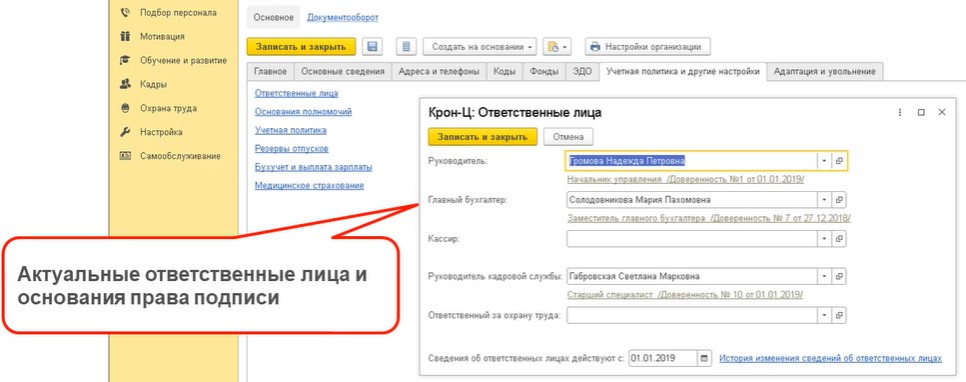Open the Учетная политика link
This screenshot has width=966, height=382.
(291, 131)
